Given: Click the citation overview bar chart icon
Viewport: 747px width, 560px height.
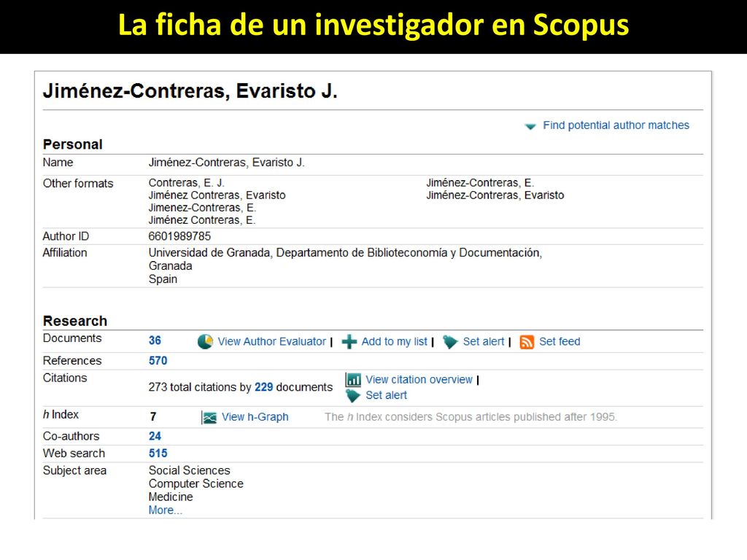Looking at the screenshot, I should pos(353,379).
